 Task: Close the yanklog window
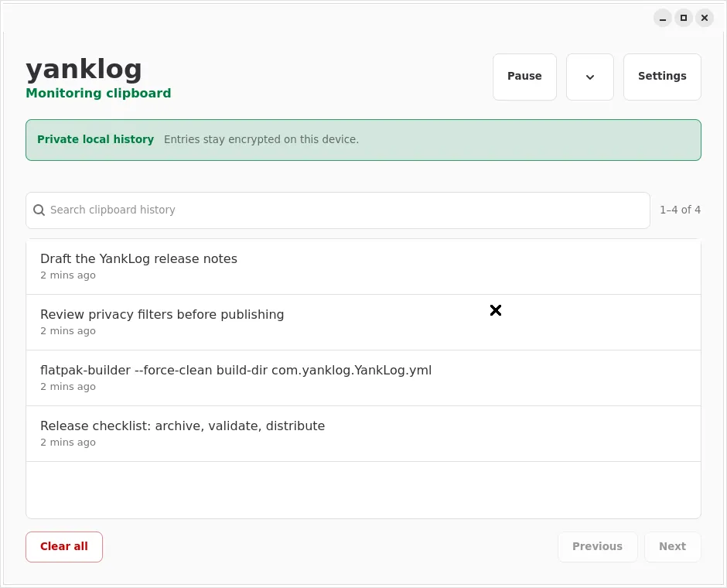(705, 18)
